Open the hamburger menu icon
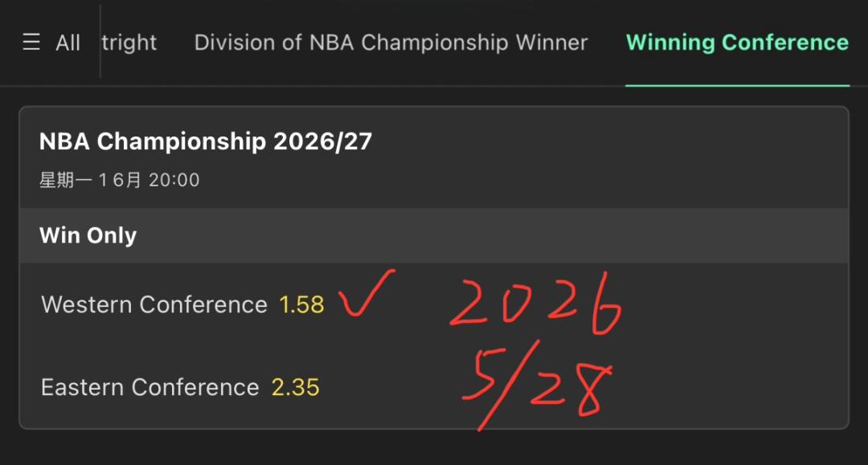Screen dimensions: 868x465 [x=31, y=42]
